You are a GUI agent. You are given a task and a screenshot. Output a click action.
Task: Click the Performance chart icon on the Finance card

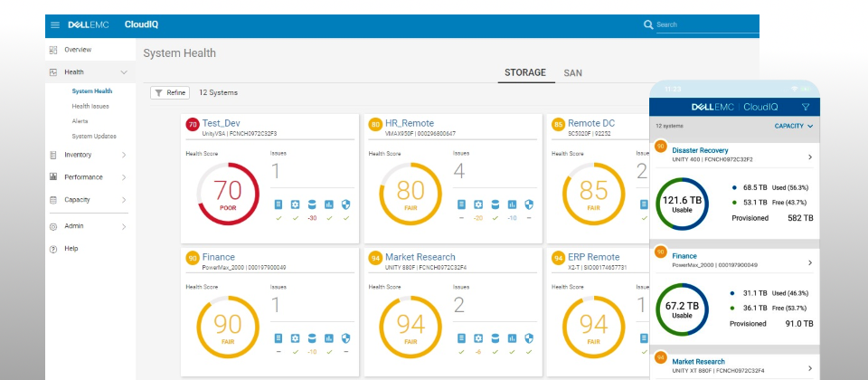point(329,337)
